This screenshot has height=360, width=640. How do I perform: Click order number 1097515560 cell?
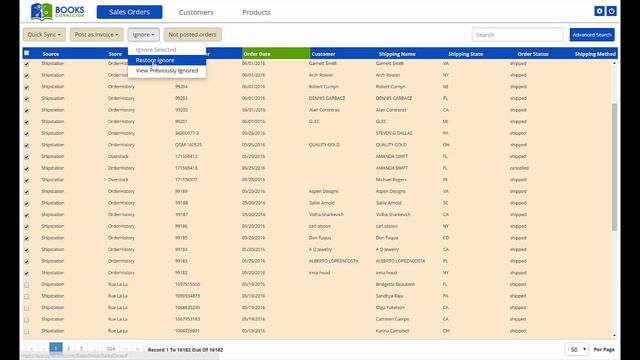(x=187, y=284)
